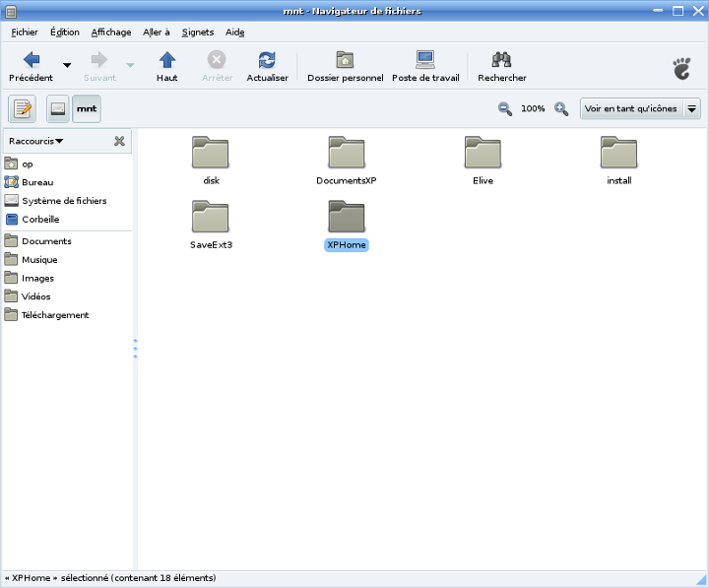Click the side pane divider handle
Image resolution: width=709 pixels, height=588 pixels.
(135, 349)
